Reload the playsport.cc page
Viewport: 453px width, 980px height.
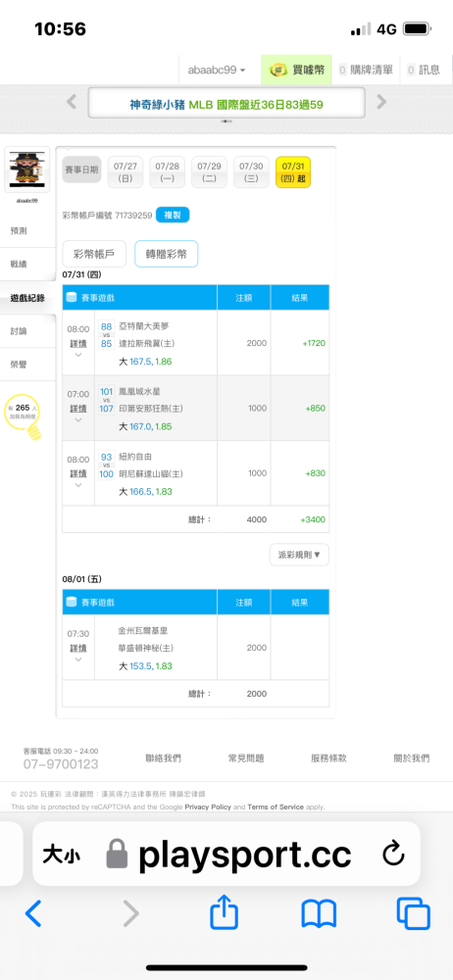(393, 855)
